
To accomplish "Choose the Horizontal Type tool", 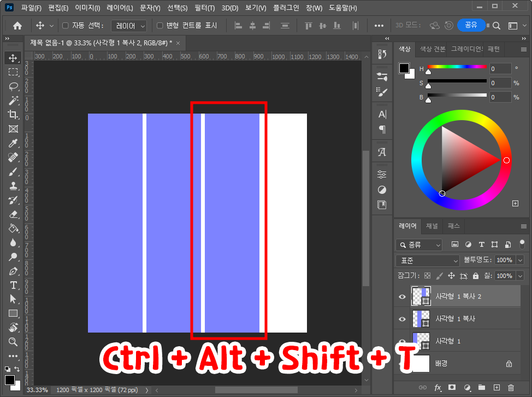I will tap(14, 285).
